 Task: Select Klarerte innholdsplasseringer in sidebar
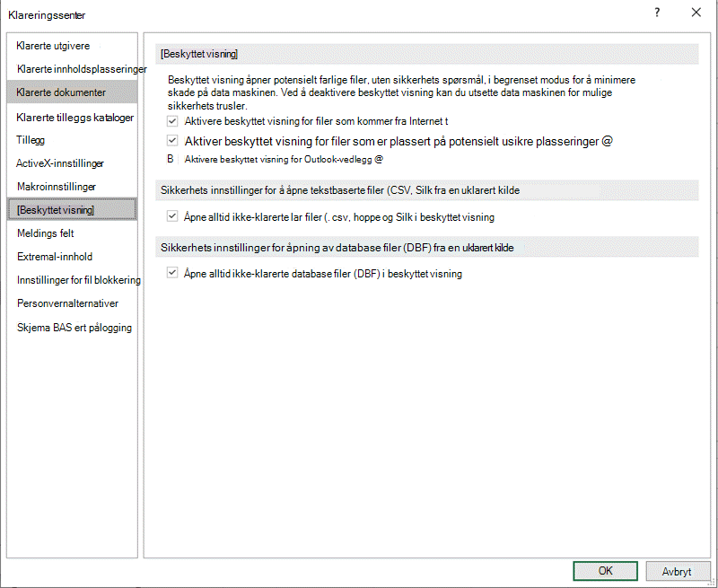click(72, 69)
